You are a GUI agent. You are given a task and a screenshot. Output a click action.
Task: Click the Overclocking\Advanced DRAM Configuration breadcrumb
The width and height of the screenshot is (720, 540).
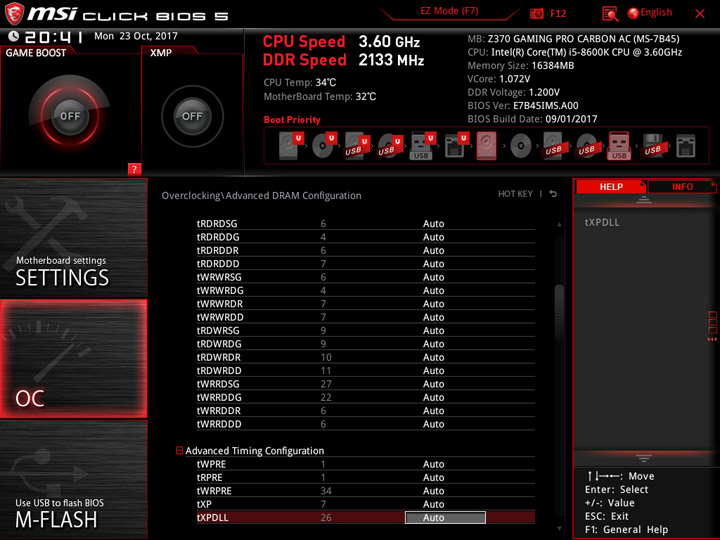point(261,196)
